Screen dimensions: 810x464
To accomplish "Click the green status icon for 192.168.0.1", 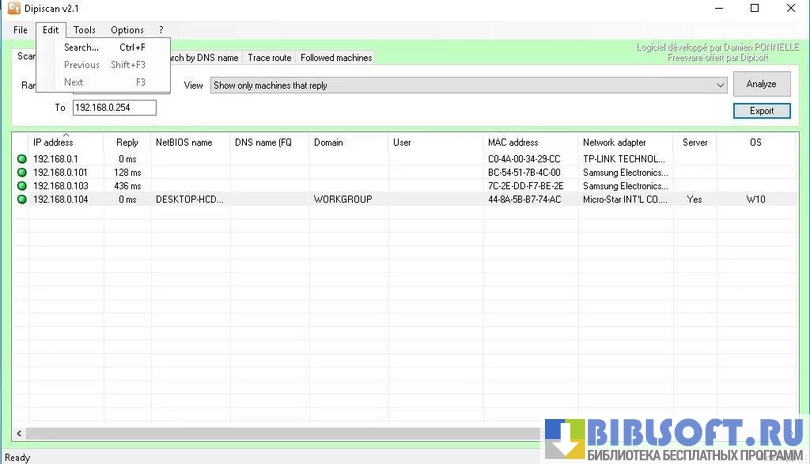I will (x=21, y=159).
